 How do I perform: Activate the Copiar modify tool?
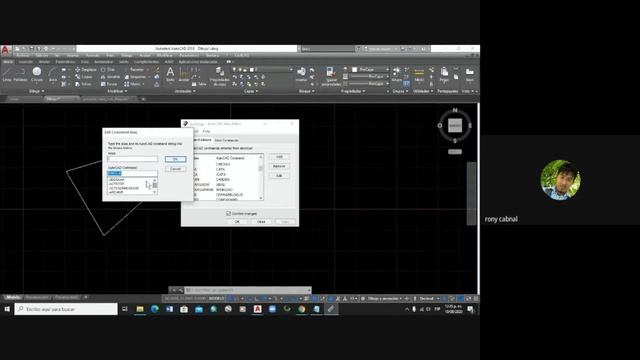coord(84,77)
